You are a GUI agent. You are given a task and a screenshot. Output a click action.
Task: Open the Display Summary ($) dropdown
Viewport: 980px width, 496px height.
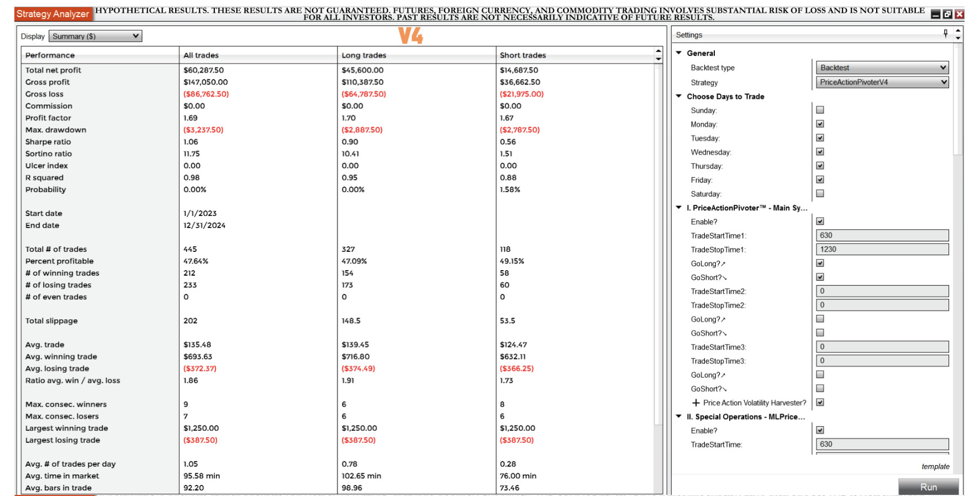95,36
